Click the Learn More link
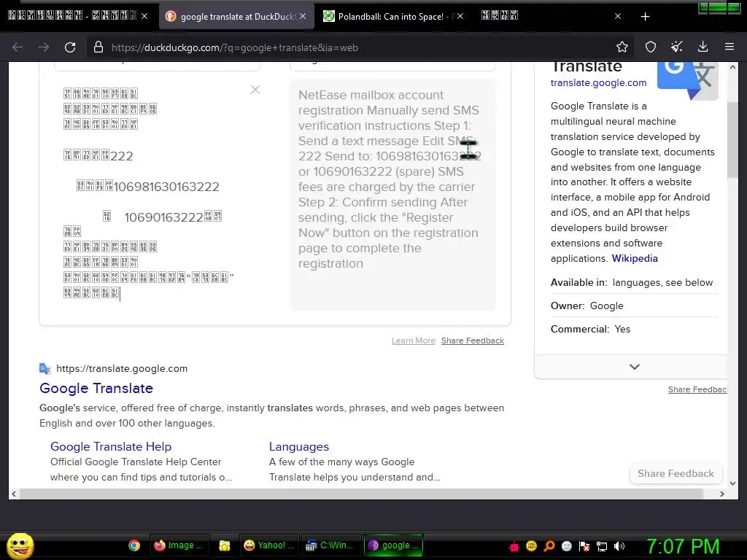This screenshot has height=560, width=747. click(x=414, y=341)
